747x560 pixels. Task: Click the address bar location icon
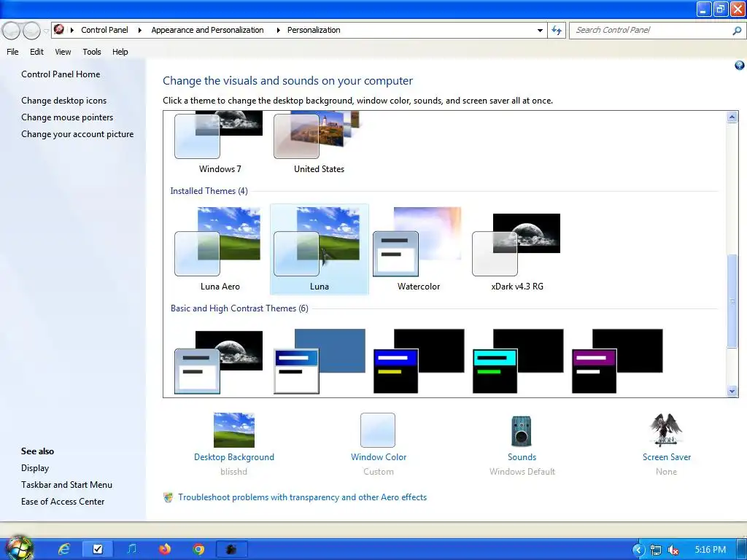(59, 29)
